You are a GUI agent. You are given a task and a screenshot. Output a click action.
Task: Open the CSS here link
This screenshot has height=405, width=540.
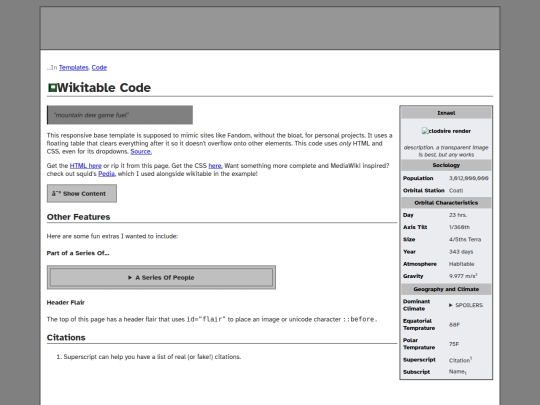click(x=215, y=166)
